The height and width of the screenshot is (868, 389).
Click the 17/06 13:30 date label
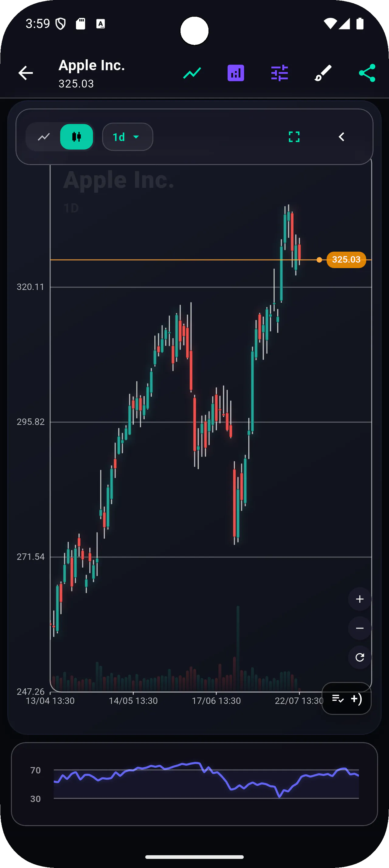point(216,701)
